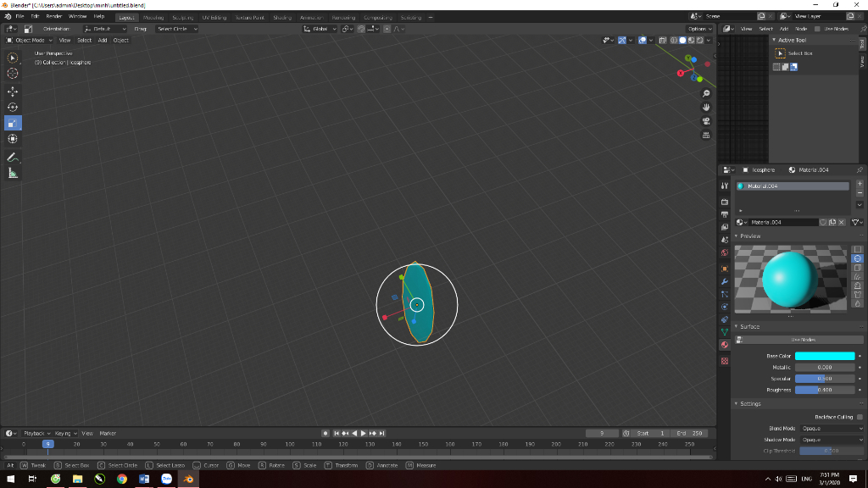The image size is (868, 488).
Task: Open the Output properties tab (printer icon)
Action: [x=725, y=214]
